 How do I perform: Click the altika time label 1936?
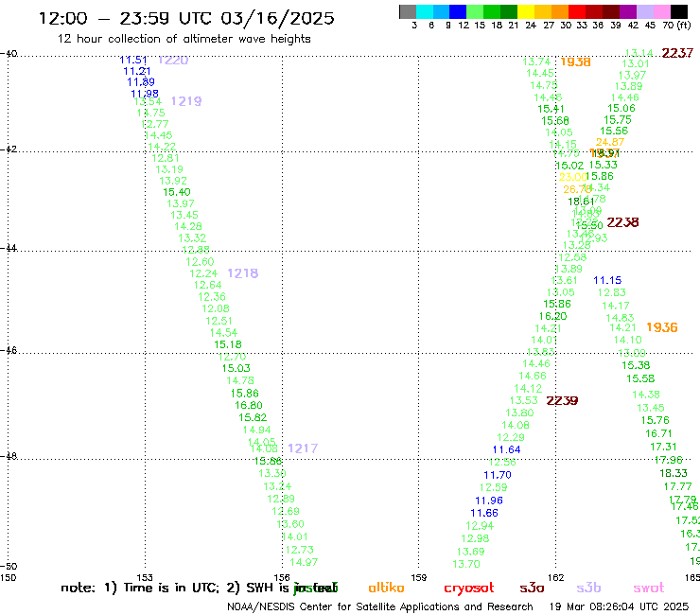tap(662, 327)
